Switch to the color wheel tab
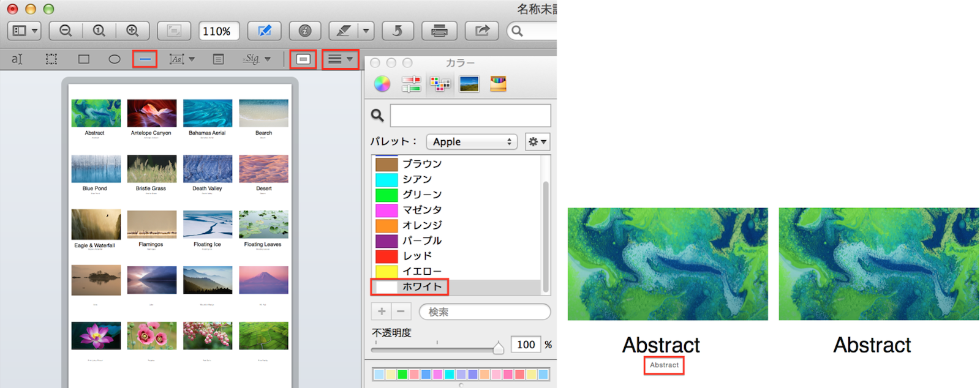 [x=382, y=84]
